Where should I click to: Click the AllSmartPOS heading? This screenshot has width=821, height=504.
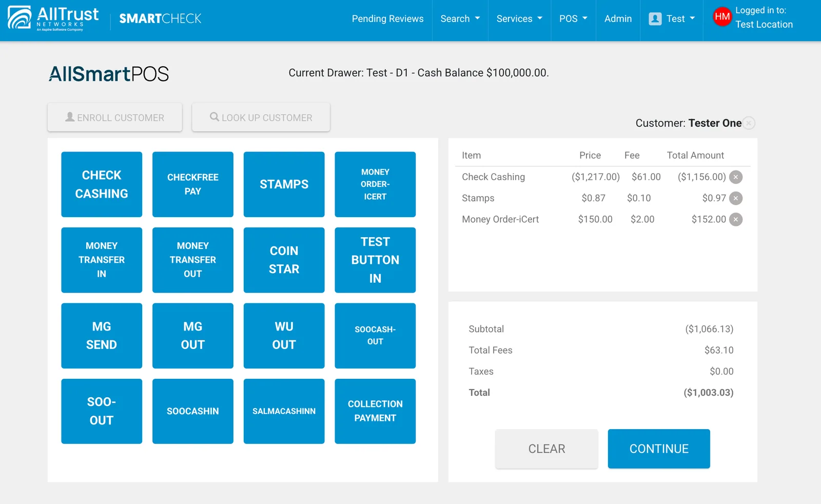click(109, 74)
